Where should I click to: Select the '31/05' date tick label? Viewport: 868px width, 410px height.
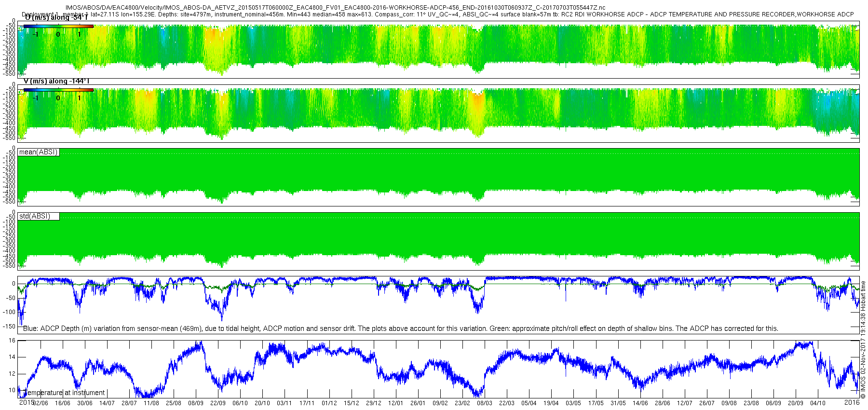click(x=618, y=403)
